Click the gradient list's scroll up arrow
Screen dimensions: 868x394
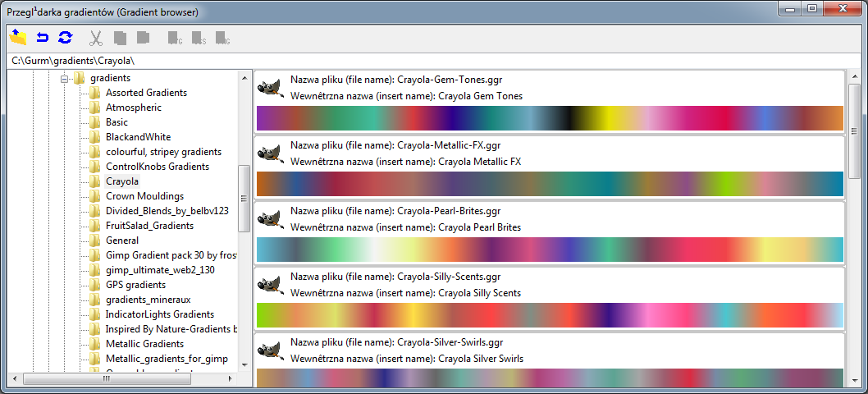tap(854, 78)
